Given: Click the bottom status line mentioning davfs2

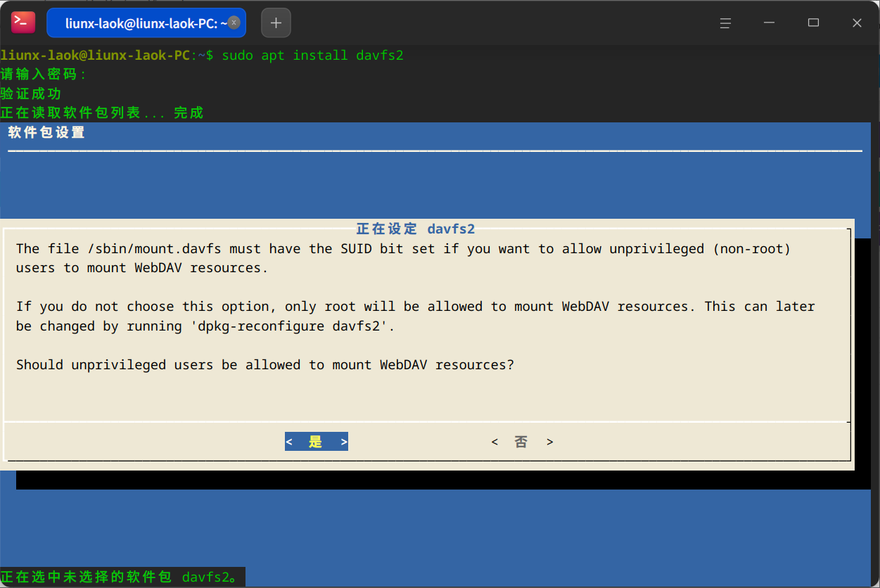Looking at the screenshot, I should tap(123, 577).
